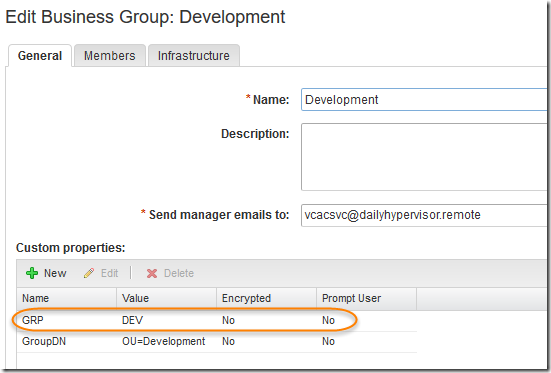Click the New button label
The width and height of the screenshot is (551, 373).
click(55, 273)
